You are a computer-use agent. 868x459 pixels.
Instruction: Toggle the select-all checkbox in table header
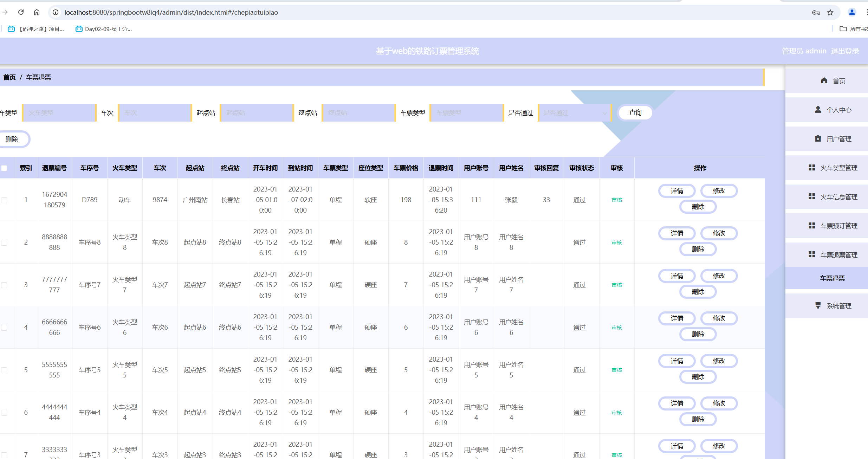4,168
